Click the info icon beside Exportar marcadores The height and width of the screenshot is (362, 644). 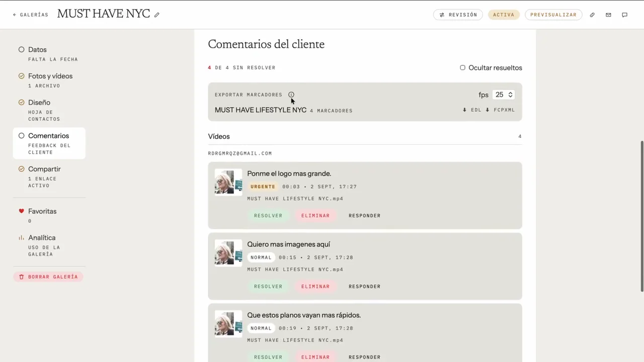[291, 95]
